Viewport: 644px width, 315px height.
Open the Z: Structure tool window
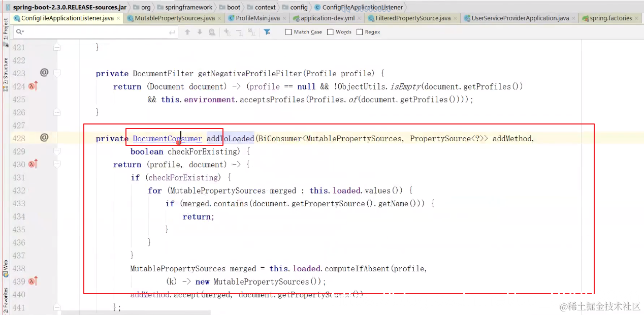click(x=5, y=74)
